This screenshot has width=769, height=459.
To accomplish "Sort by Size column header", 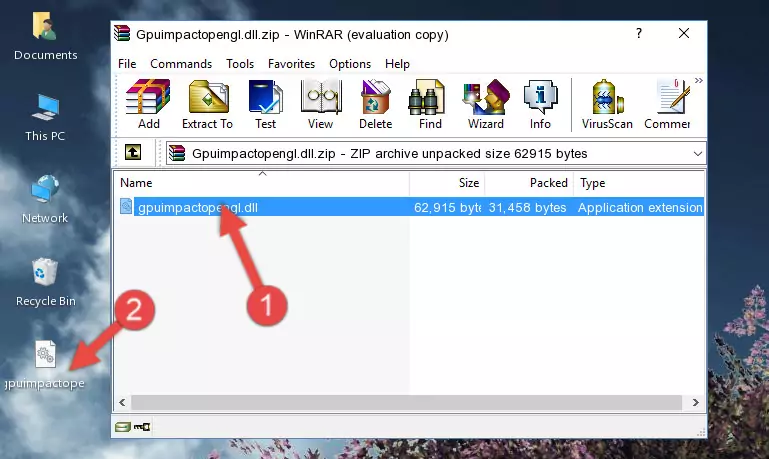I will (447, 183).
